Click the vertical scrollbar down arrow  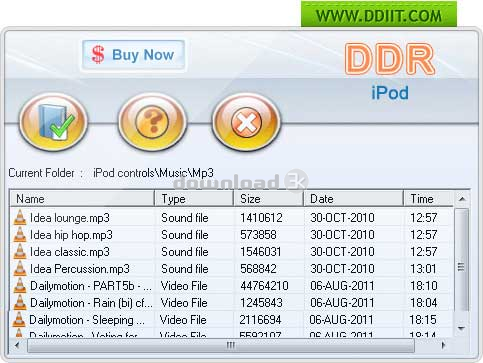[x=462, y=328]
